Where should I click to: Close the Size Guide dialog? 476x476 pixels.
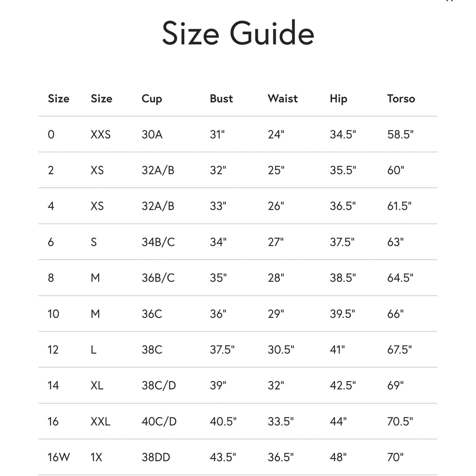click(x=450, y=1)
